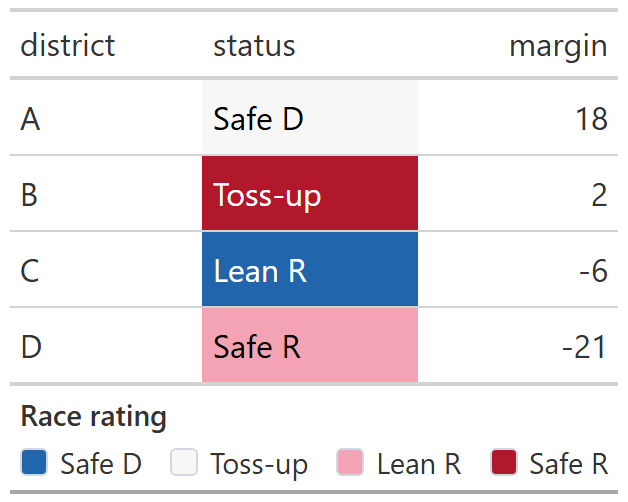Viewport: 628px width, 502px height.
Task: Click the red Toss-up status cell
Action: pos(309,194)
